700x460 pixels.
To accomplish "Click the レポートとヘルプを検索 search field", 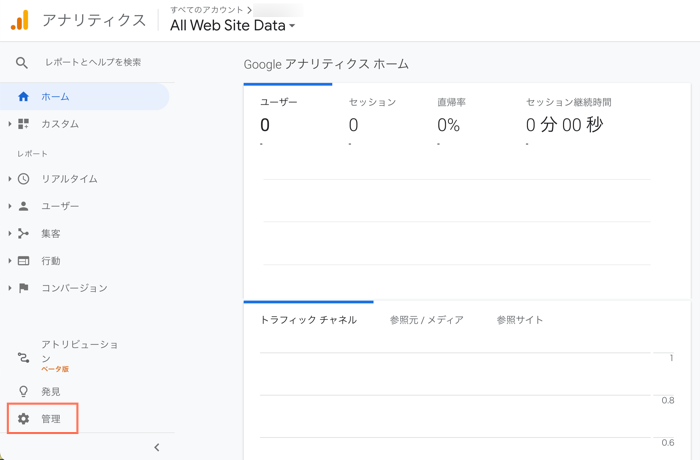I will pyautogui.click(x=93, y=63).
